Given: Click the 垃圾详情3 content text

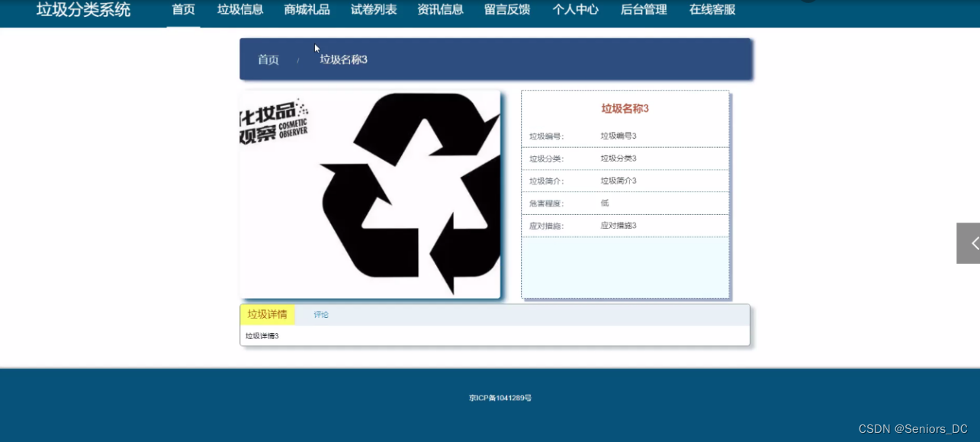Looking at the screenshot, I should [262, 336].
